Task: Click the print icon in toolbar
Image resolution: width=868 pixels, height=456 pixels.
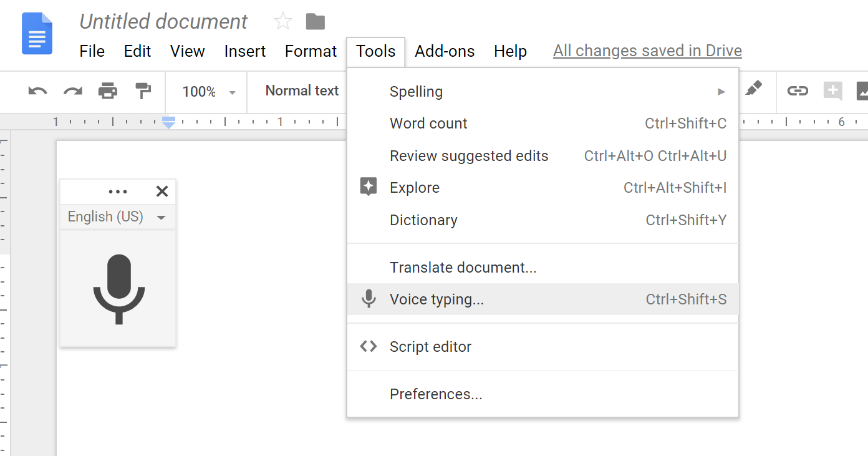Action: [x=108, y=91]
